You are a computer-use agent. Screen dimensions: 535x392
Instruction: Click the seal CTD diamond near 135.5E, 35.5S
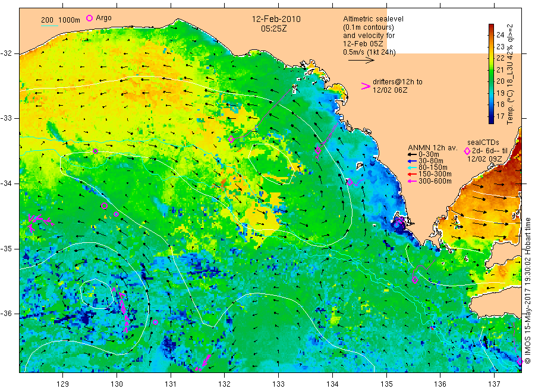pyautogui.click(x=415, y=280)
